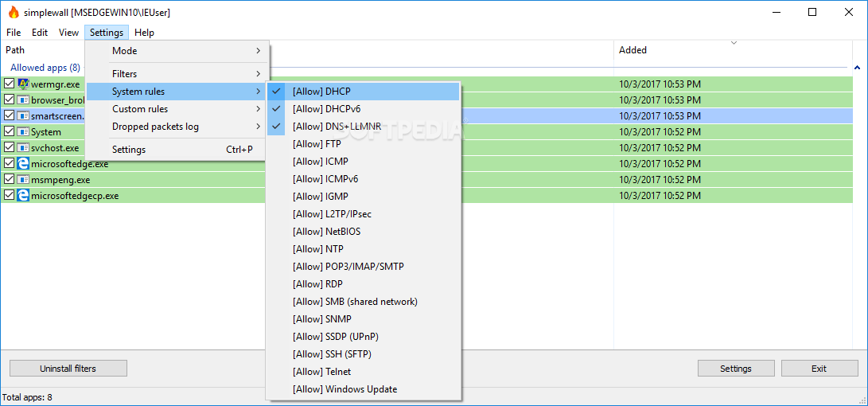The height and width of the screenshot is (406, 868).
Task: Disable the [Allow] DNS+LLMNR rule
Action: [363, 127]
